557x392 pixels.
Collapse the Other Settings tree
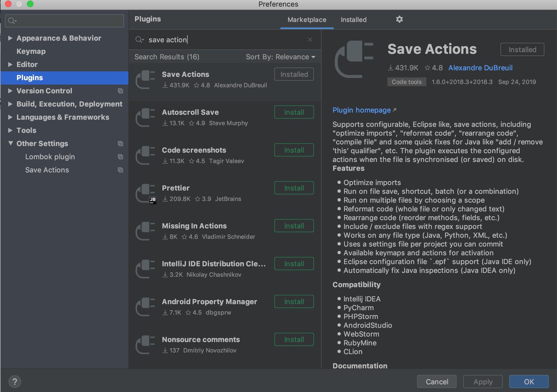pyautogui.click(x=10, y=143)
